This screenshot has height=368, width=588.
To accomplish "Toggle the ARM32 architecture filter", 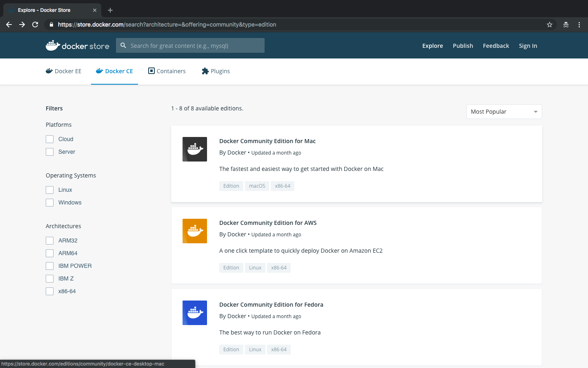I will pos(50,241).
